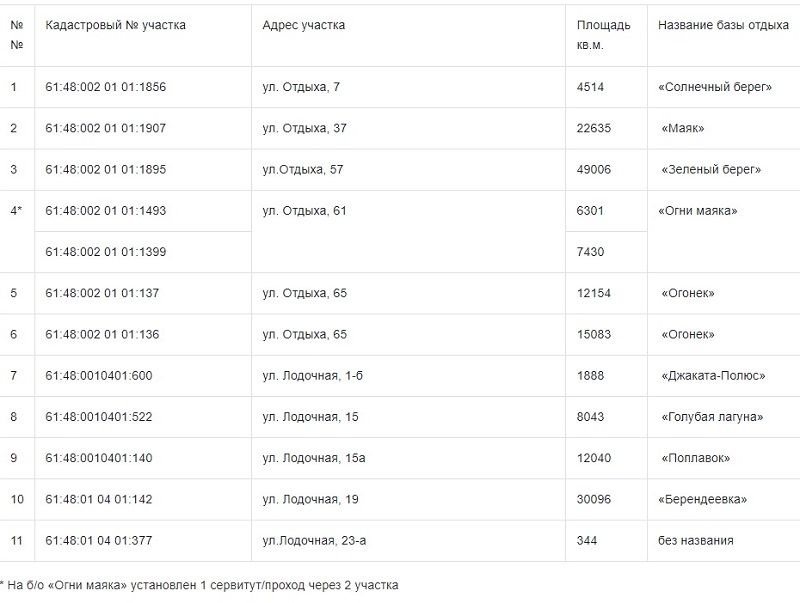
Task: Select cadastral number 61:48:002 01 01:1493
Action: coord(105,210)
